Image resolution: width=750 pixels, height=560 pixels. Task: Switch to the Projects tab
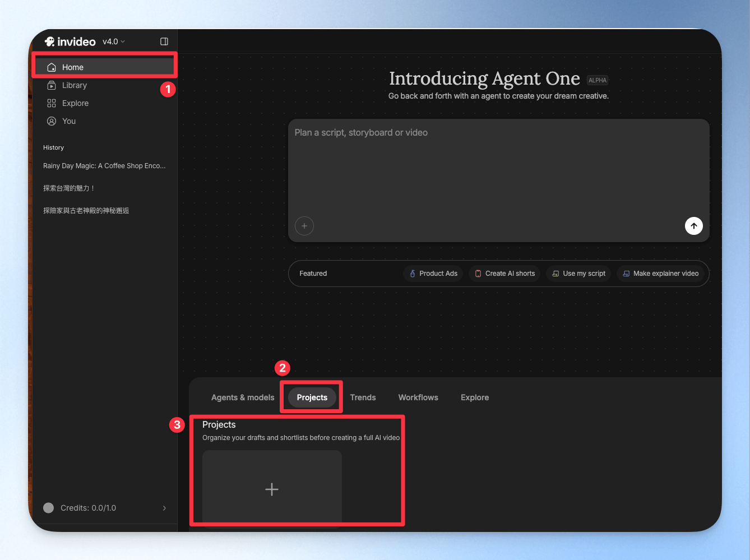(x=312, y=397)
